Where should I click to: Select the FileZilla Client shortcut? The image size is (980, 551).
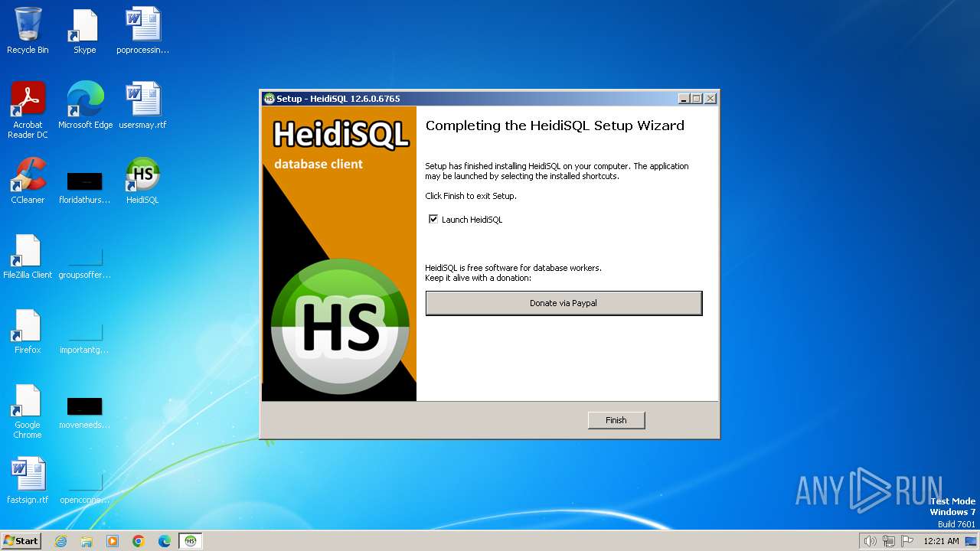pos(28,256)
